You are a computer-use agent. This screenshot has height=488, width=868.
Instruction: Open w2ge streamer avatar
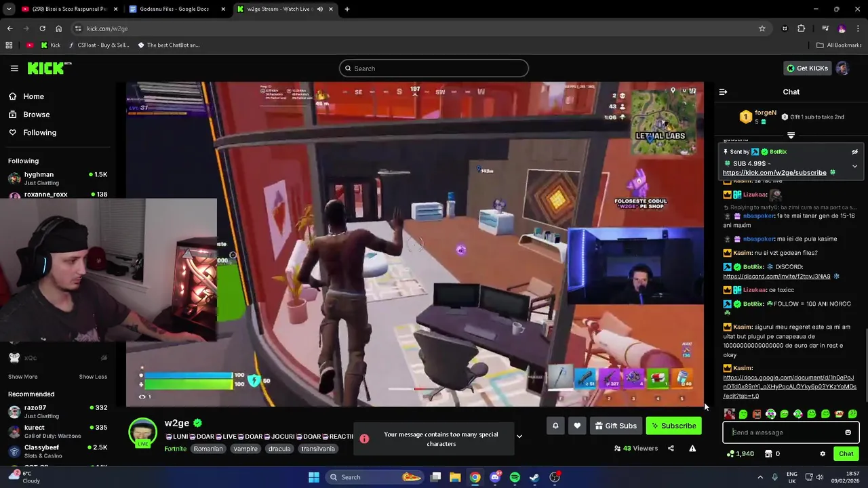(143, 433)
